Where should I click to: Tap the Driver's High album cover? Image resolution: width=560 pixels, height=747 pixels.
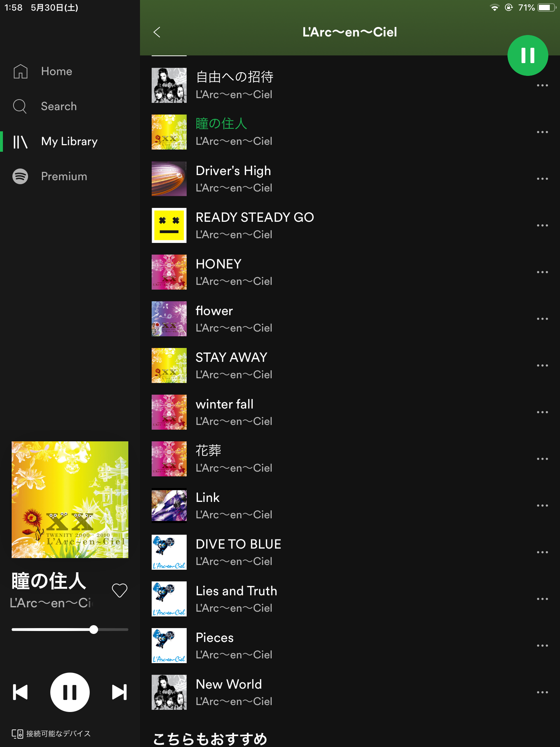point(169,179)
